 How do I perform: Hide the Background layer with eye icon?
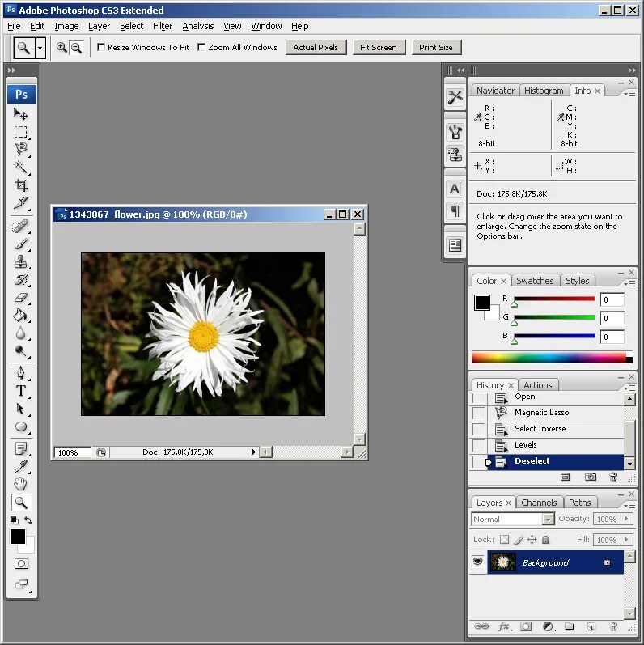click(477, 562)
